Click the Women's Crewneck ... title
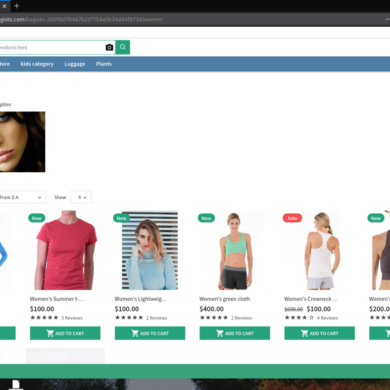The height and width of the screenshot is (390, 390). (311, 299)
